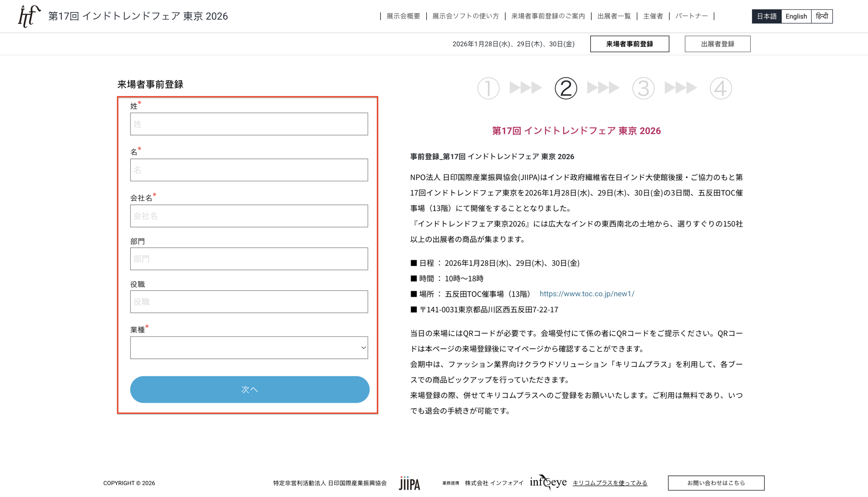Click the infoeye logo in footer
This screenshot has height=497, width=868.
click(548, 482)
